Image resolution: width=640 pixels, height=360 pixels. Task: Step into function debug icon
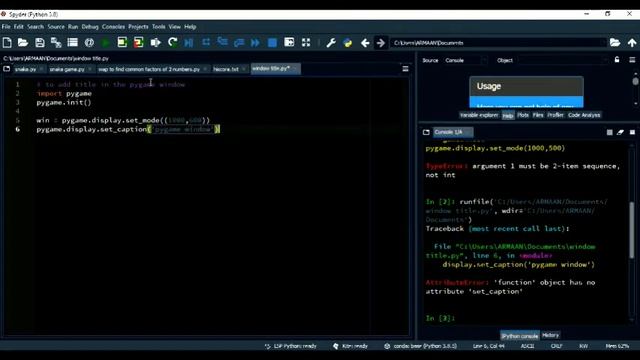click(222, 42)
